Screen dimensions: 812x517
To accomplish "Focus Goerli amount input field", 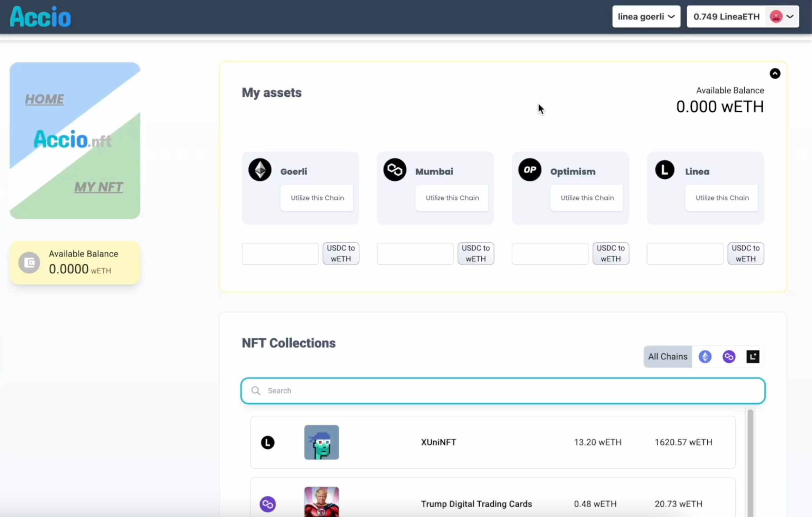I will 280,254.
